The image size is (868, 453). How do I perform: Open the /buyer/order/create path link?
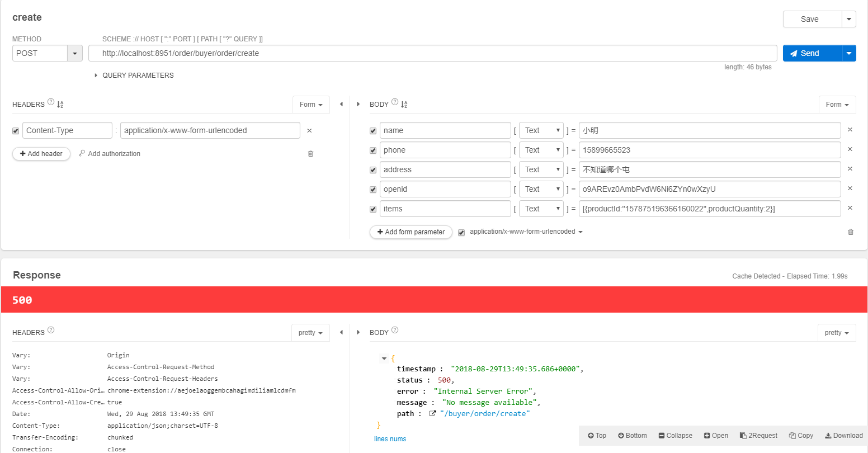485,414
